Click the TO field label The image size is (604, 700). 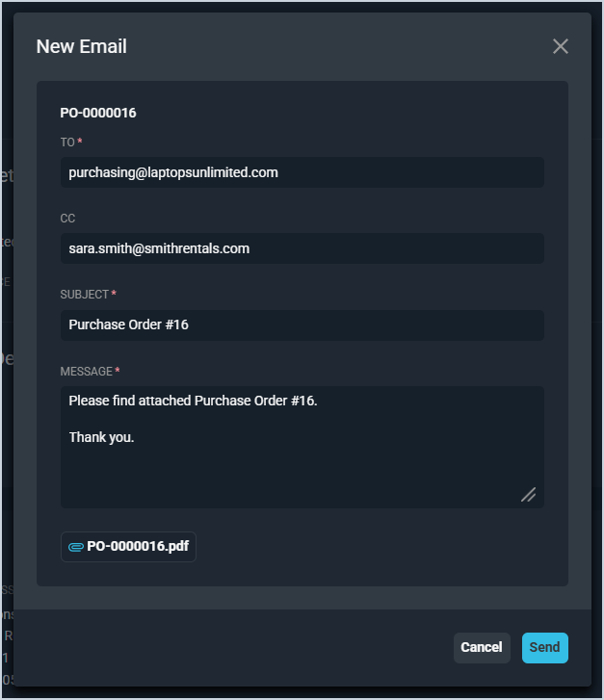point(67,143)
